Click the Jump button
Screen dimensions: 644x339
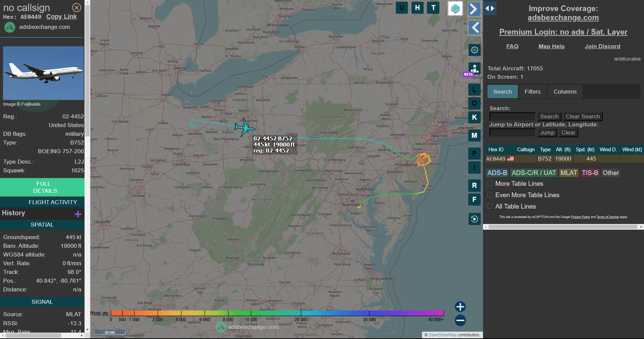click(x=547, y=132)
